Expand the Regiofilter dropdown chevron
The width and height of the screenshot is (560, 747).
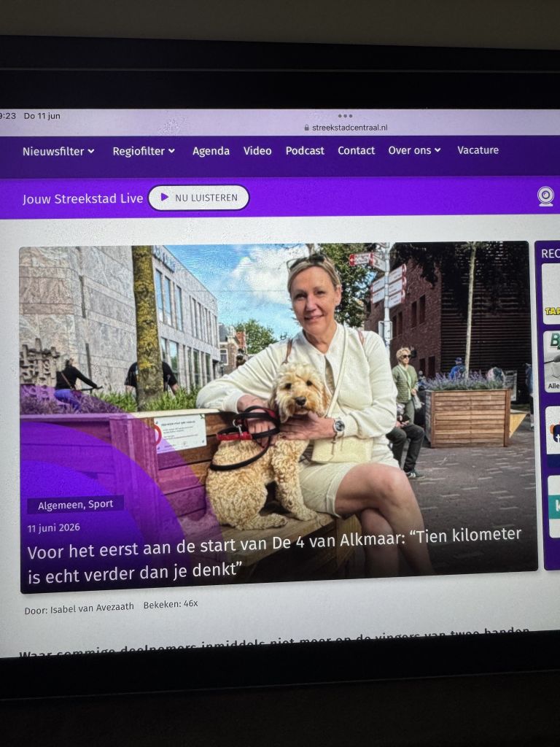point(171,151)
